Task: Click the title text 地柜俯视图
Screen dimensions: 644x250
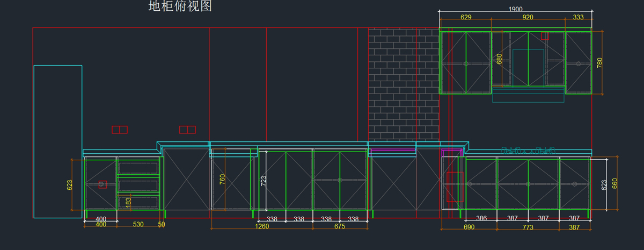Action: (x=180, y=6)
